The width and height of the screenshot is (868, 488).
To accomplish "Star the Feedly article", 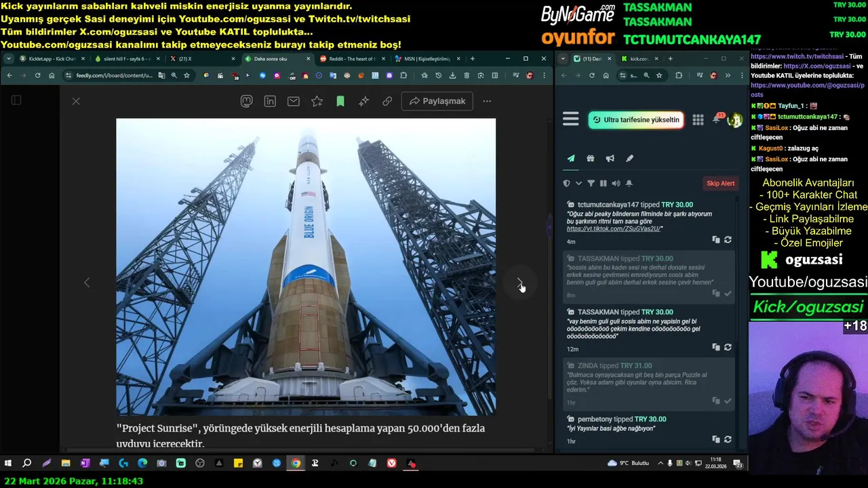I will 317,101.
